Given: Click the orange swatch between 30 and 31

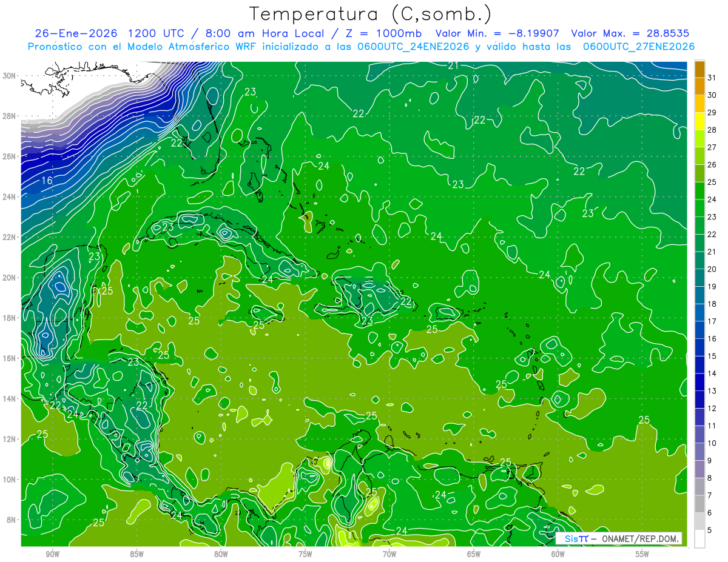Looking at the screenshot, I should point(699,86).
